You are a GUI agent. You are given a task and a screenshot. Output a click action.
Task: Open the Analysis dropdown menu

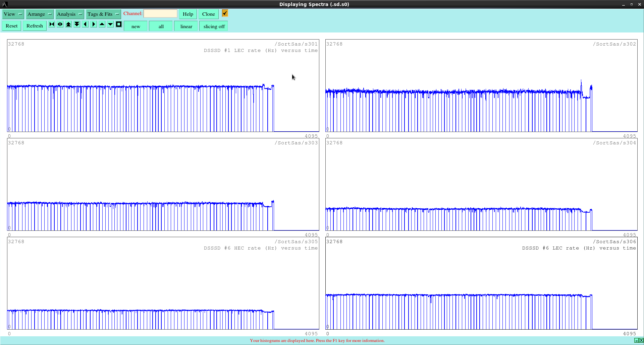pos(70,14)
